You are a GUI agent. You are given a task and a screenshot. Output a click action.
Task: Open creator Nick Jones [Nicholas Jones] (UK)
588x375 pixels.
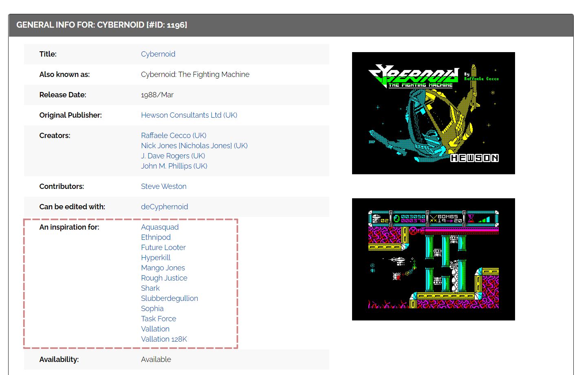tap(194, 146)
